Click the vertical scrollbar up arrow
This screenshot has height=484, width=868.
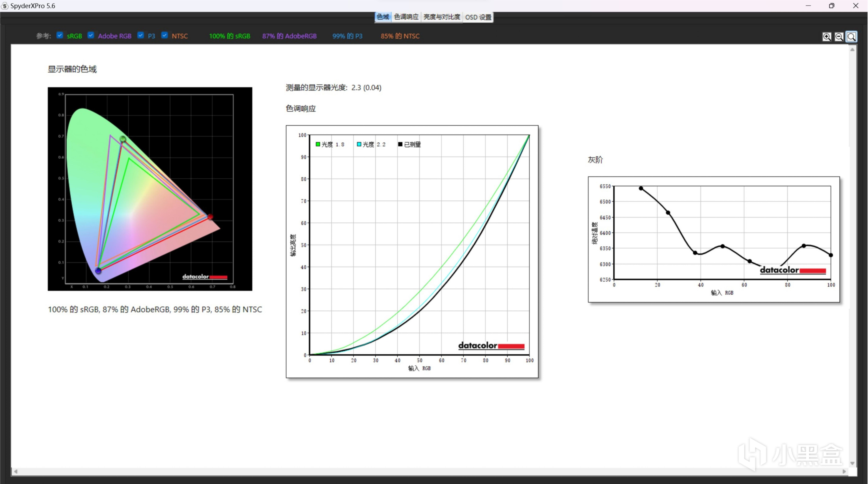coord(853,50)
